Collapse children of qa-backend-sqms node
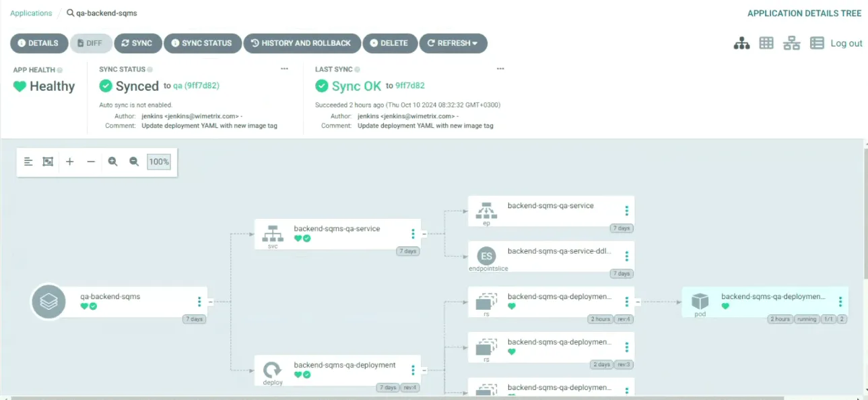The width and height of the screenshot is (868, 400). click(211, 302)
